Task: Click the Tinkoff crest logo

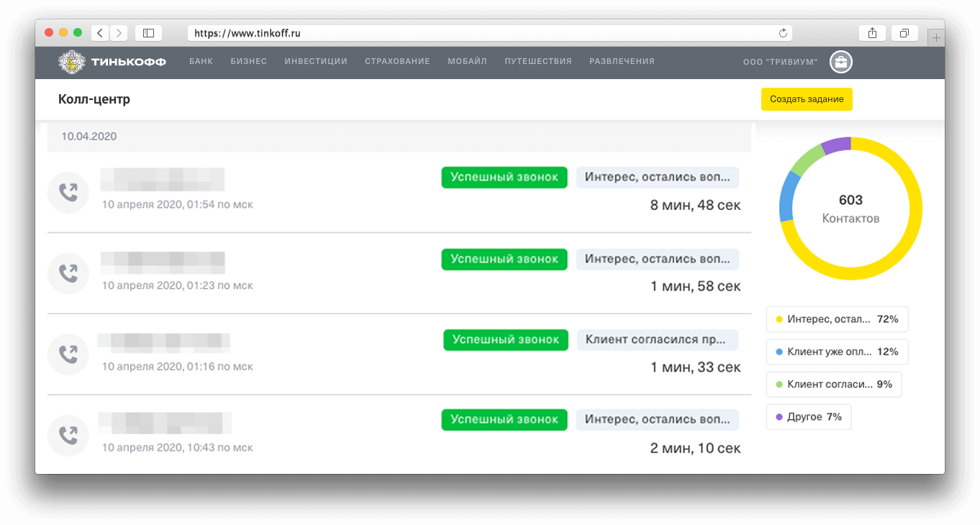Action: tap(72, 62)
